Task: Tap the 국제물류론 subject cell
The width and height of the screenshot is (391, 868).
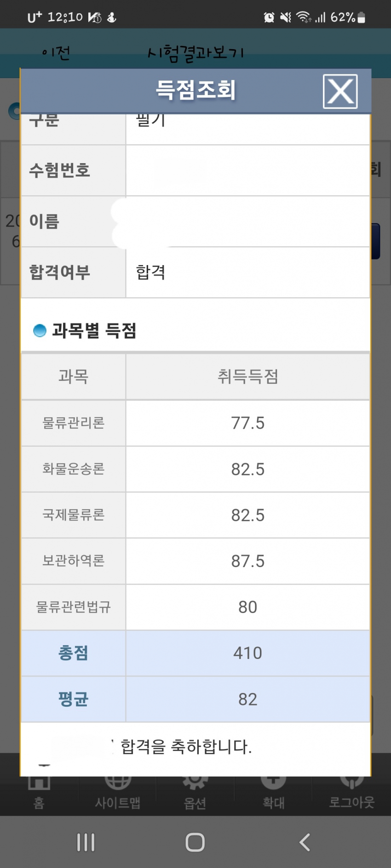Action: point(74,515)
